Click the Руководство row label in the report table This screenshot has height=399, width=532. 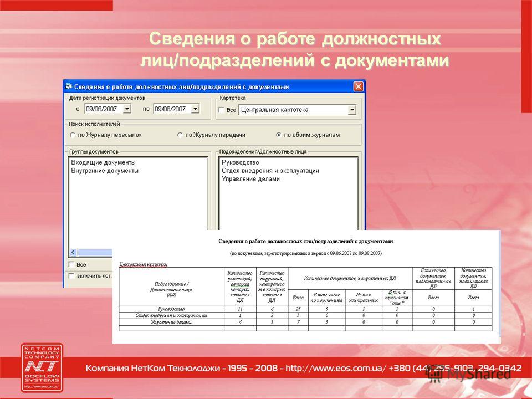pos(171,309)
